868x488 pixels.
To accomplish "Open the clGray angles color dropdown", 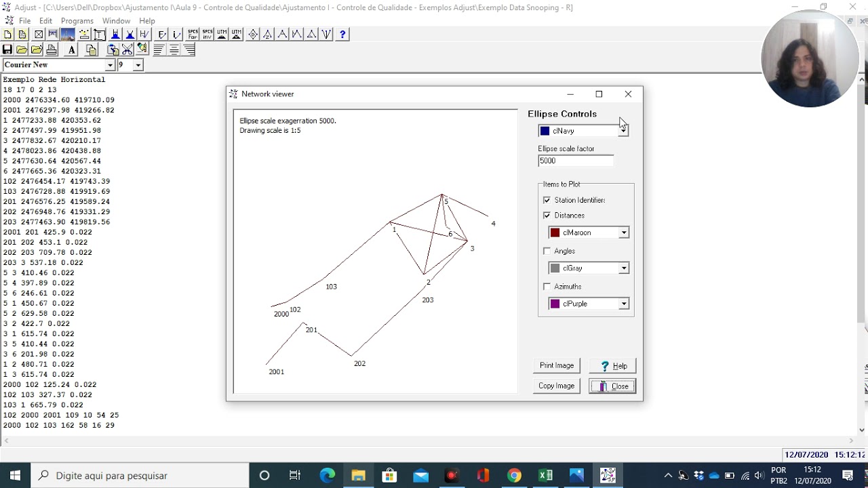I will coord(624,268).
